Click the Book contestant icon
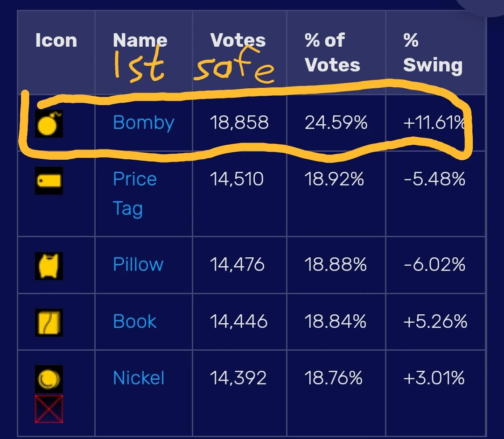The width and height of the screenshot is (504, 439). tap(49, 323)
